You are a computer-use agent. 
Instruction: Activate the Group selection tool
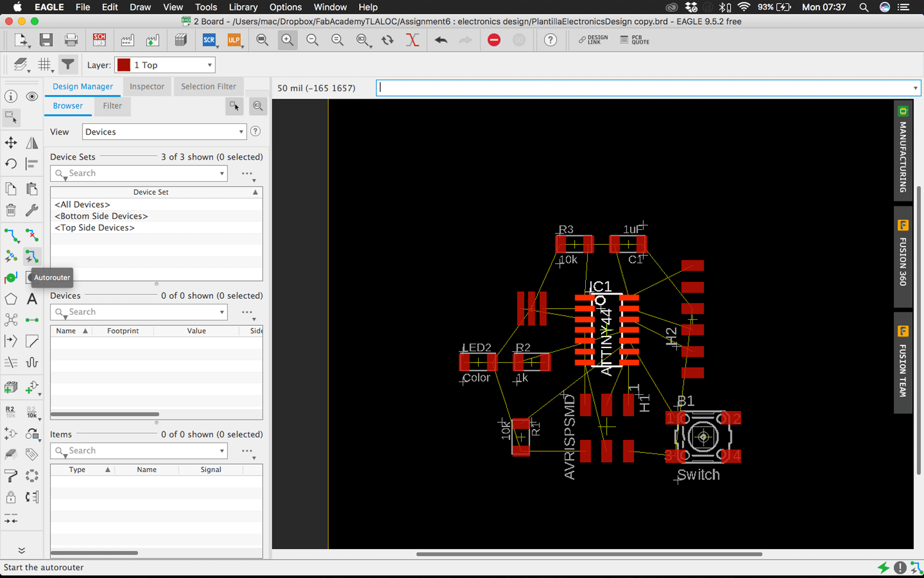[11, 116]
